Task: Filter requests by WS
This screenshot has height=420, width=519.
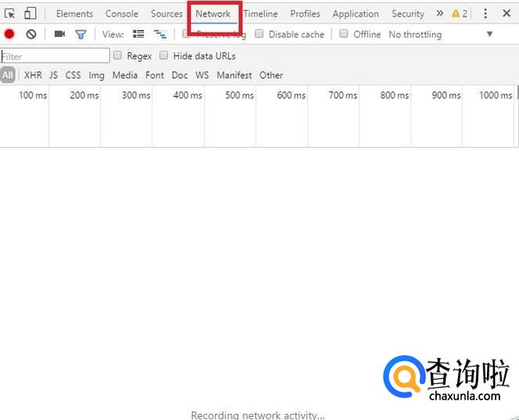Action: (x=202, y=75)
